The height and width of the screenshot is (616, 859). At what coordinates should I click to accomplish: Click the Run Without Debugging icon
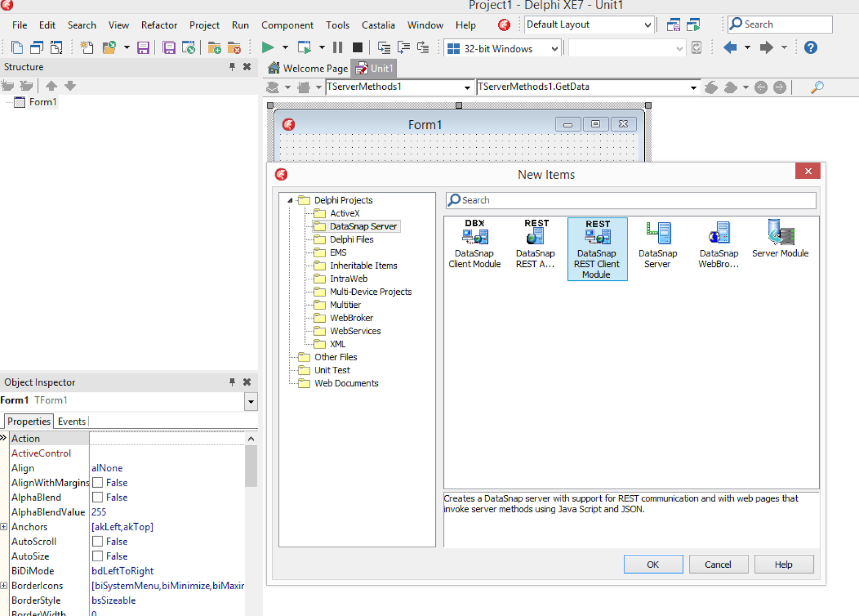click(304, 48)
